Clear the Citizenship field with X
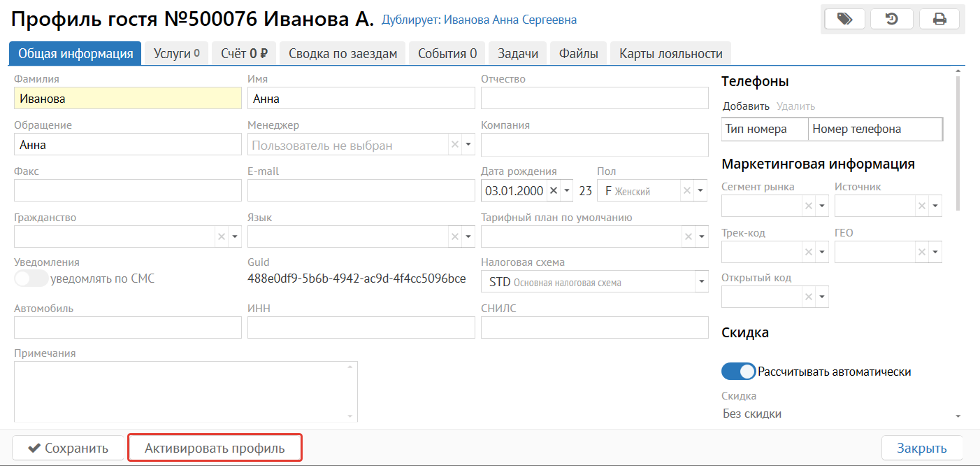 tap(222, 237)
